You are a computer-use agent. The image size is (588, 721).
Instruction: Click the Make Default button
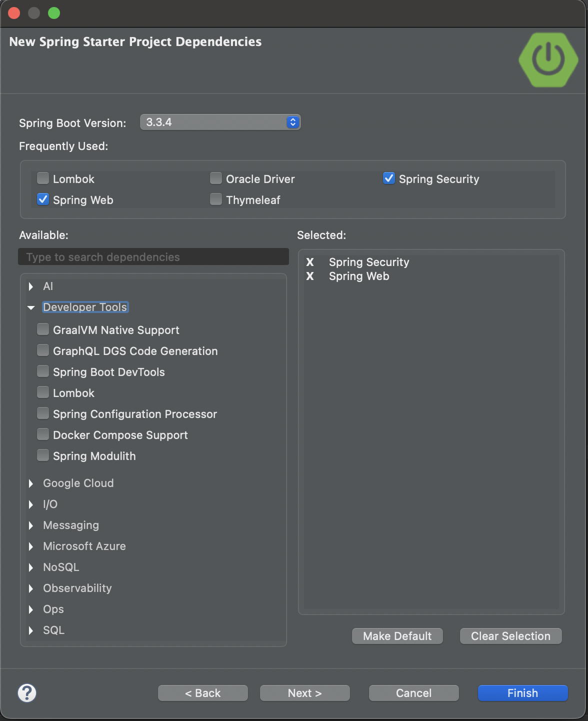tap(397, 636)
